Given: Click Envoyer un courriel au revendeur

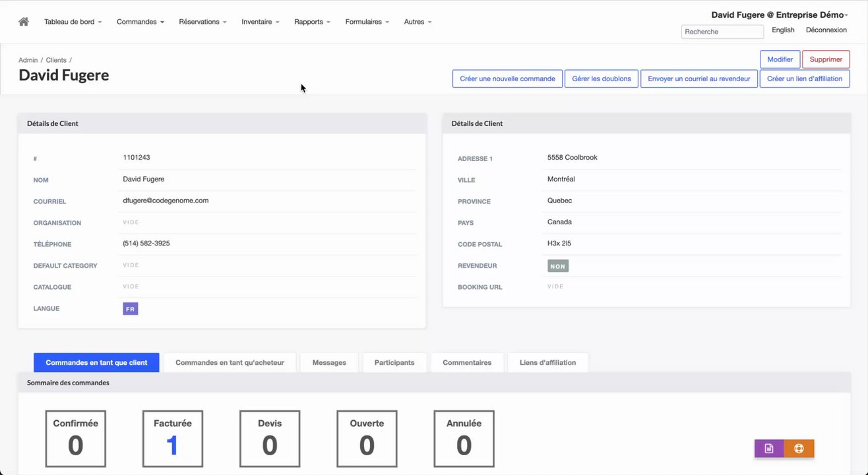Looking at the screenshot, I should coord(699,79).
